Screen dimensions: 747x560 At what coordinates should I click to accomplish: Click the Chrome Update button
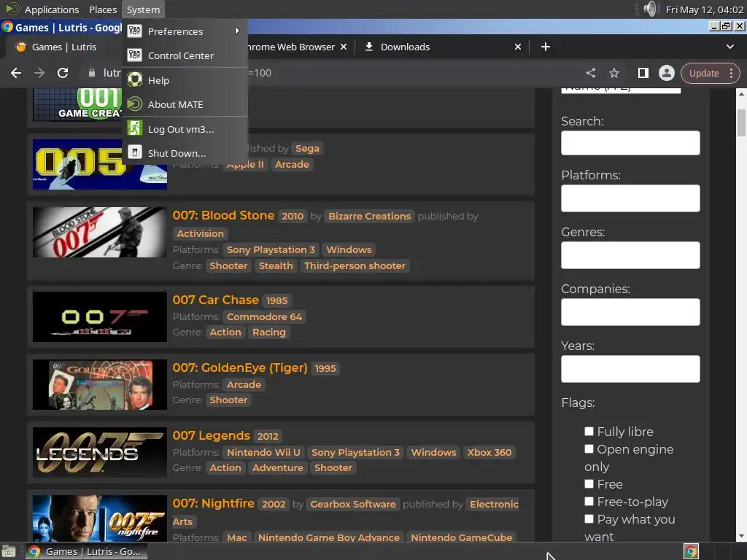pyautogui.click(x=704, y=74)
